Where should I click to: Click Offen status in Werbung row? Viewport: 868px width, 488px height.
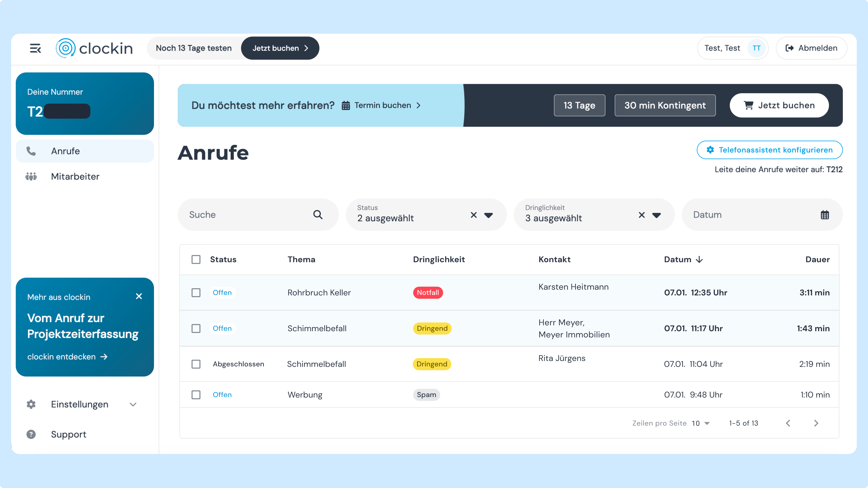(x=222, y=395)
